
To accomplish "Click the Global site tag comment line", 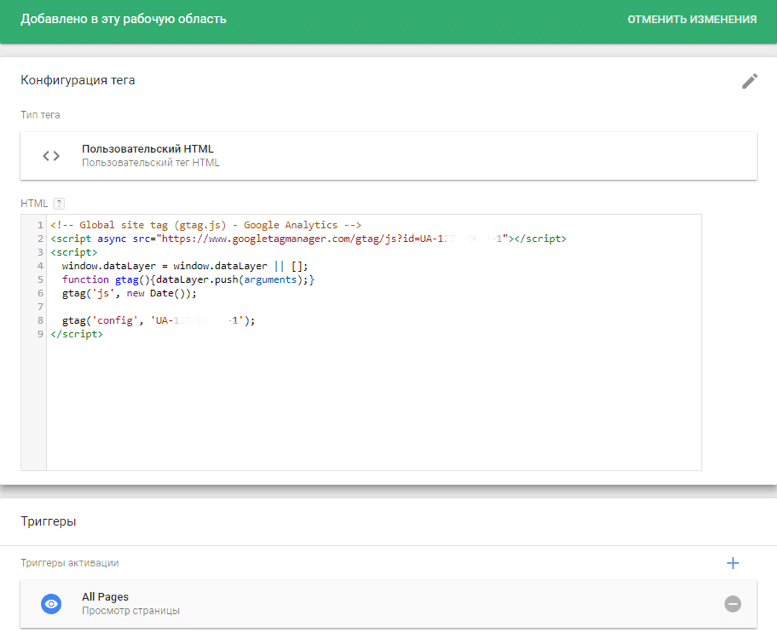I will [x=205, y=225].
